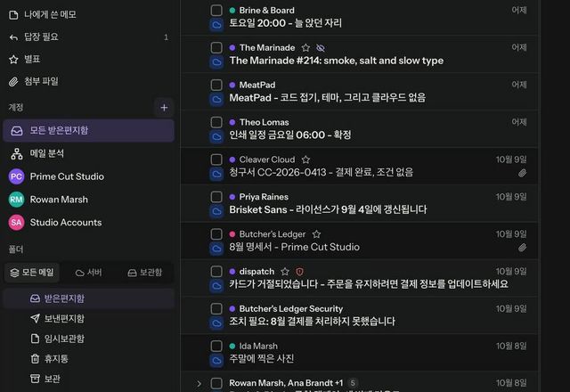Open email '토요일 20:00 - 늘 앉던 자리'
Viewport: 570px width, 392px height.
click(285, 23)
